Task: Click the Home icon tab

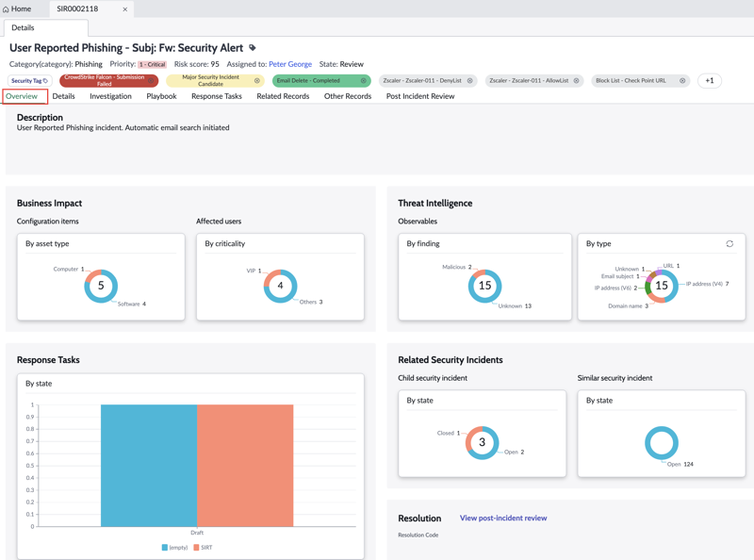Action: click(x=17, y=8)
